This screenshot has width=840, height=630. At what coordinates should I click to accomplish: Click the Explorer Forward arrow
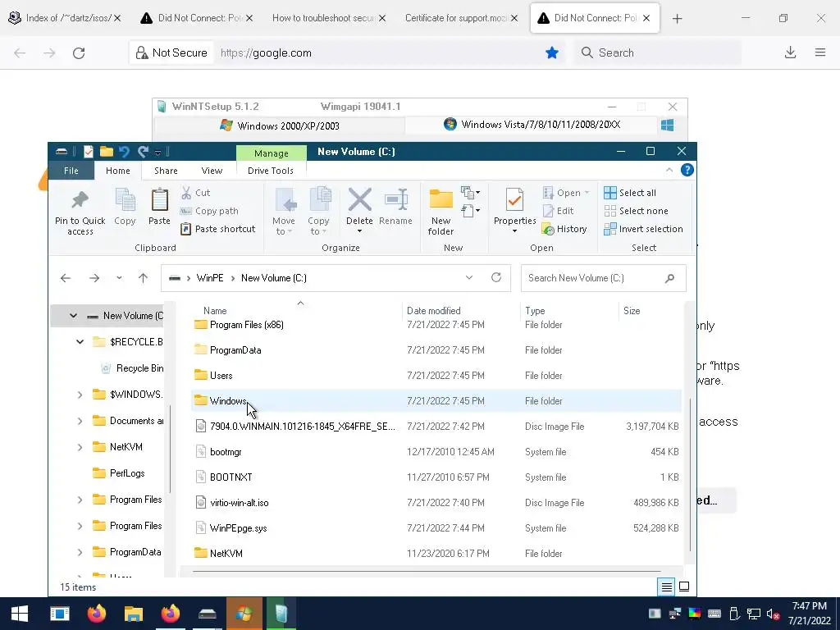94,278
